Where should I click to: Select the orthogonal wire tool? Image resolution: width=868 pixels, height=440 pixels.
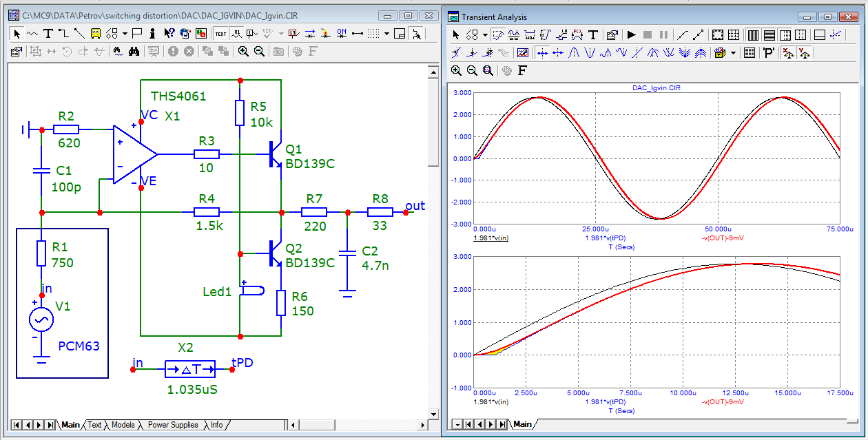pos(63,33)
